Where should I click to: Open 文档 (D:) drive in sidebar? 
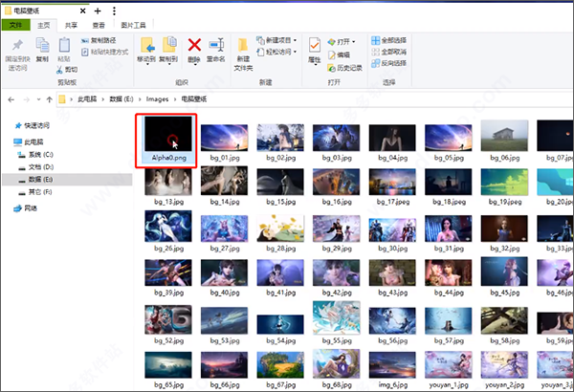36,167
